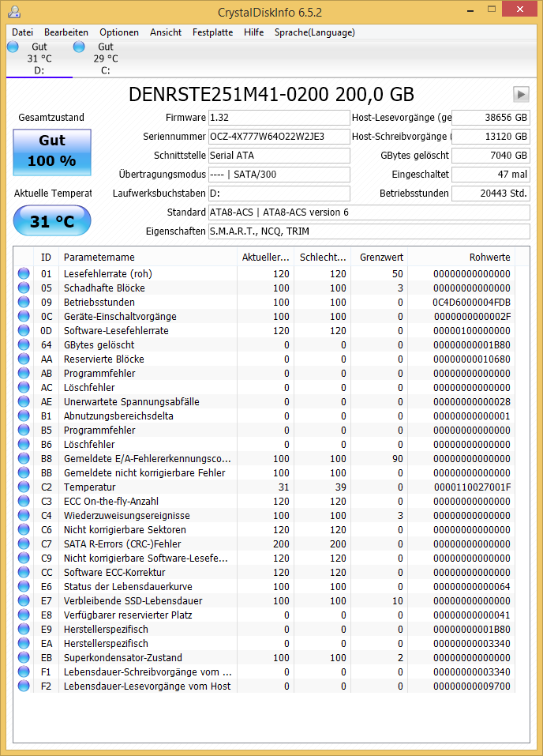The image size is (543, 756).
Task: Click status orb for Verbleibende SSD-Lebensdauer row
Action: [24, 600]
